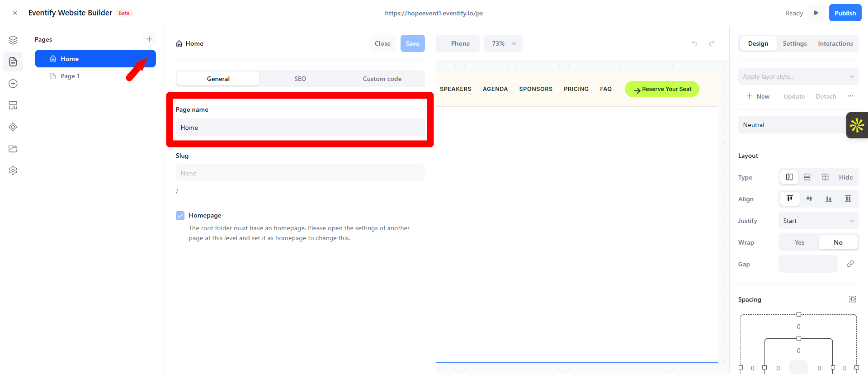Screen dimensions: 868x374
Task: Click the AGENDA nav link in preview
Action: coord(495,89)
